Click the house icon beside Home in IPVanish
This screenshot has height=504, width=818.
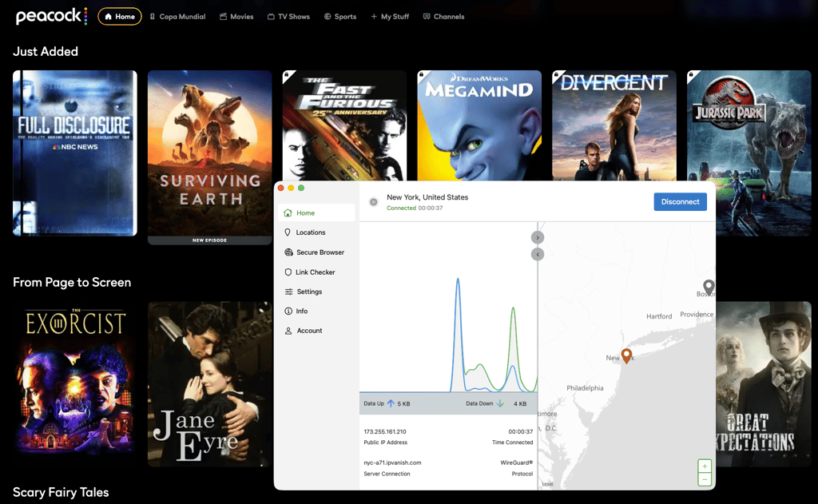pyautogui.click(x=288, y=213)
